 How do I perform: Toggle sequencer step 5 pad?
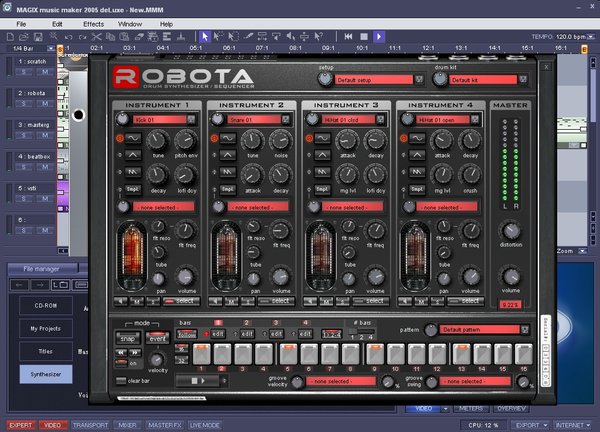pos(288,354)
